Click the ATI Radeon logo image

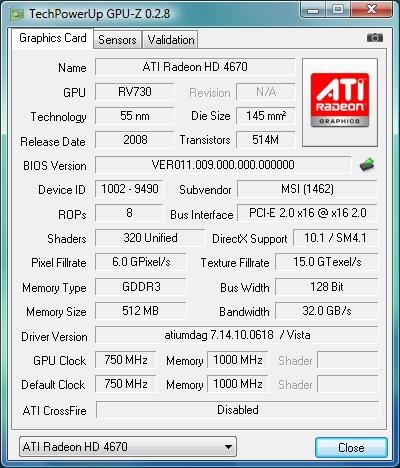[340, 102]
